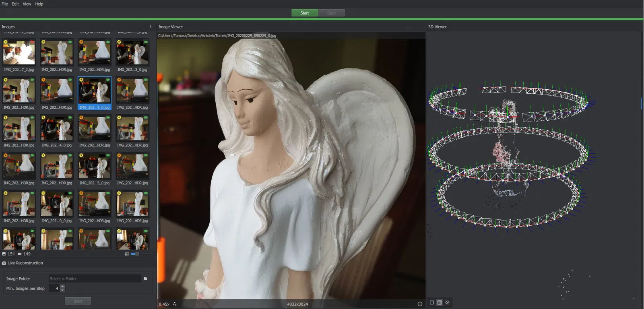
Task: Open the View menu
Action: click(27, 4)
